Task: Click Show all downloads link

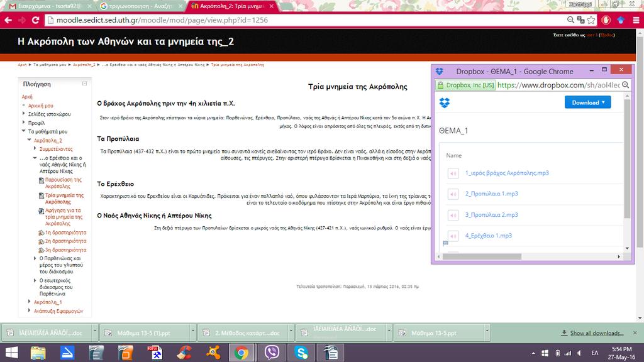Action: pos(596,333)
